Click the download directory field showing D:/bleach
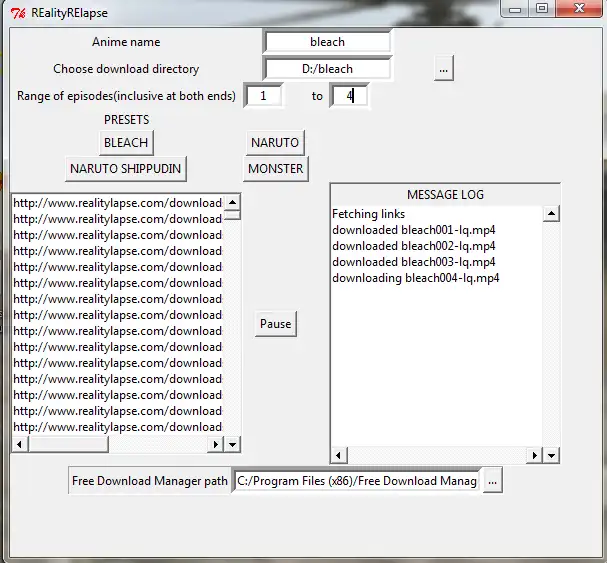Screen dimensions: 607x563 (x=327, y=69)
